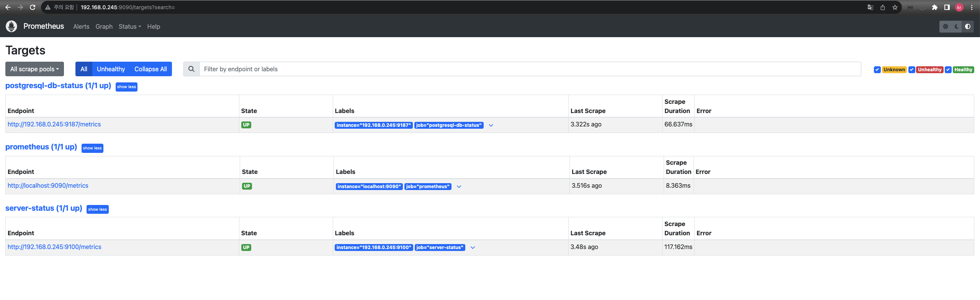This screenshot has width=980, height=300.
Task: Click the instance="localhost:9090" label
Action: pos(369,187)
